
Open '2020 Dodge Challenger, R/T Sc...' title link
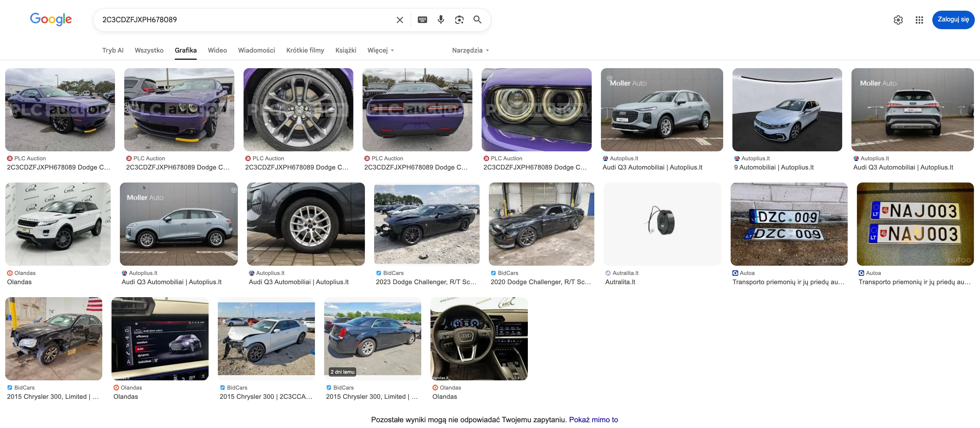(541, 282)
